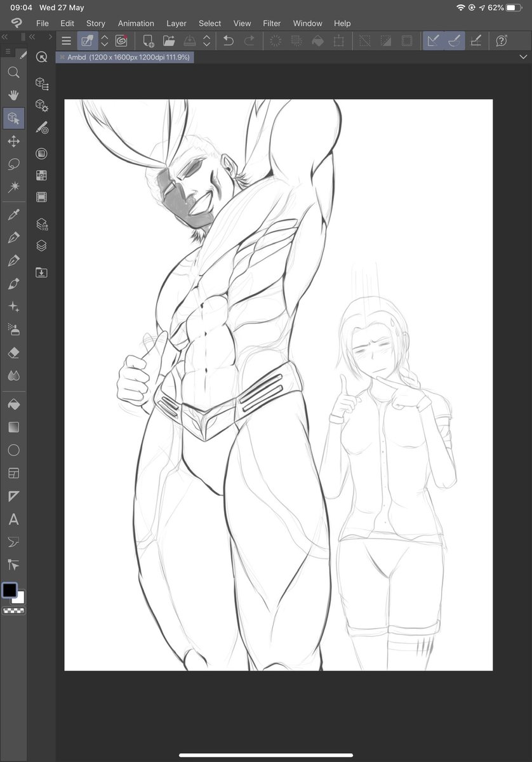
Task: Open the Story menu
Action: coord(96,23)
